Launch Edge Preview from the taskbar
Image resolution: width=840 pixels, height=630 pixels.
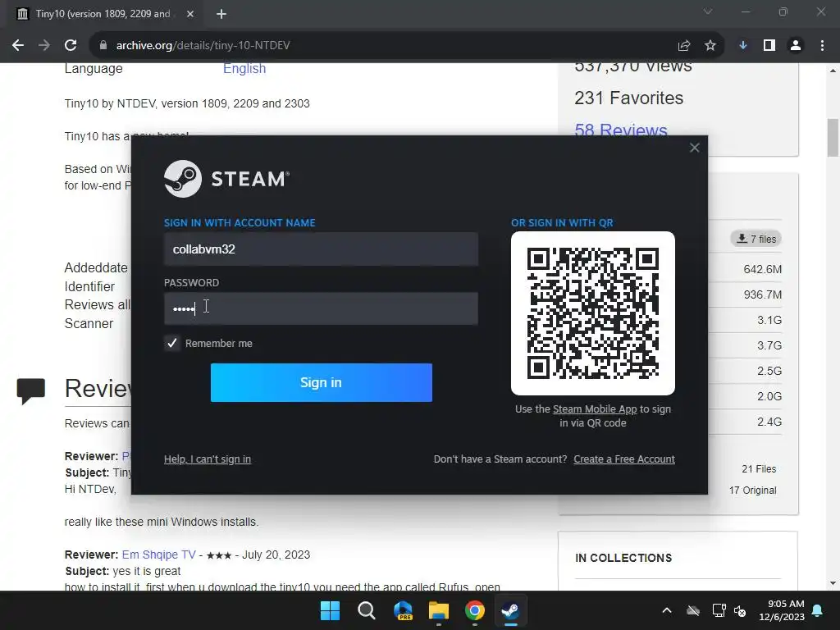click(402, 610)
